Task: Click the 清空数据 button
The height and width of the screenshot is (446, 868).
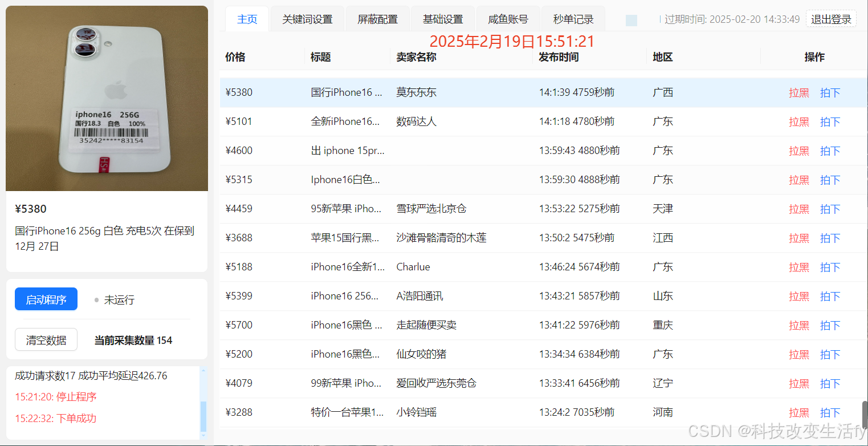Action: coord(46,340)
